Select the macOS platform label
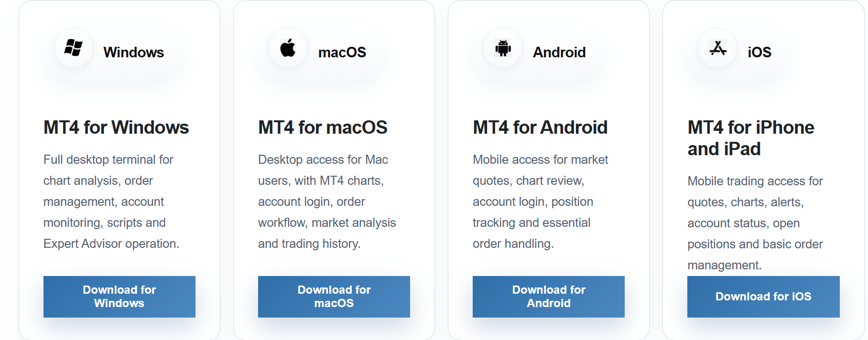This screenshot has height=340, width=868. (342, 52)
